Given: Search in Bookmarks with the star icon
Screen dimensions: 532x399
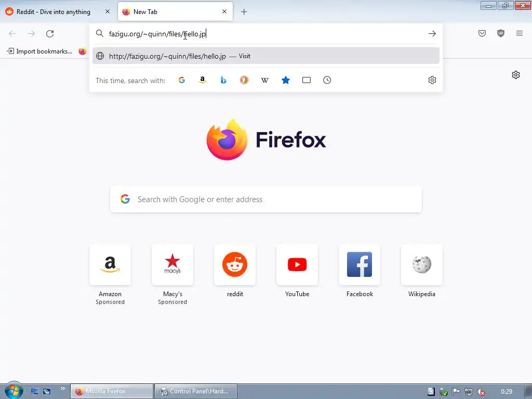Looking at the screenshot, I should pos(286,80).
